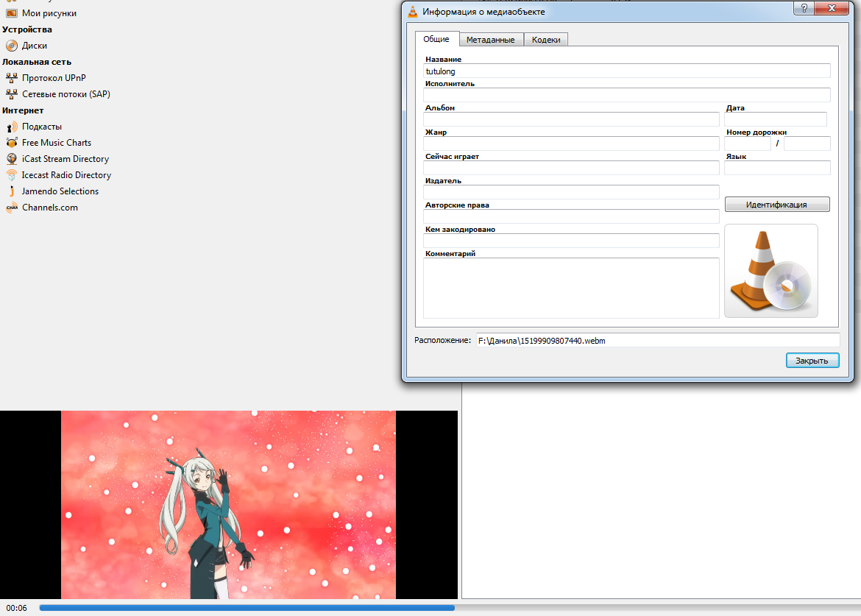861x616 pixels.
Task: Switch to the Метаданные tab
Action: point(491,40)
